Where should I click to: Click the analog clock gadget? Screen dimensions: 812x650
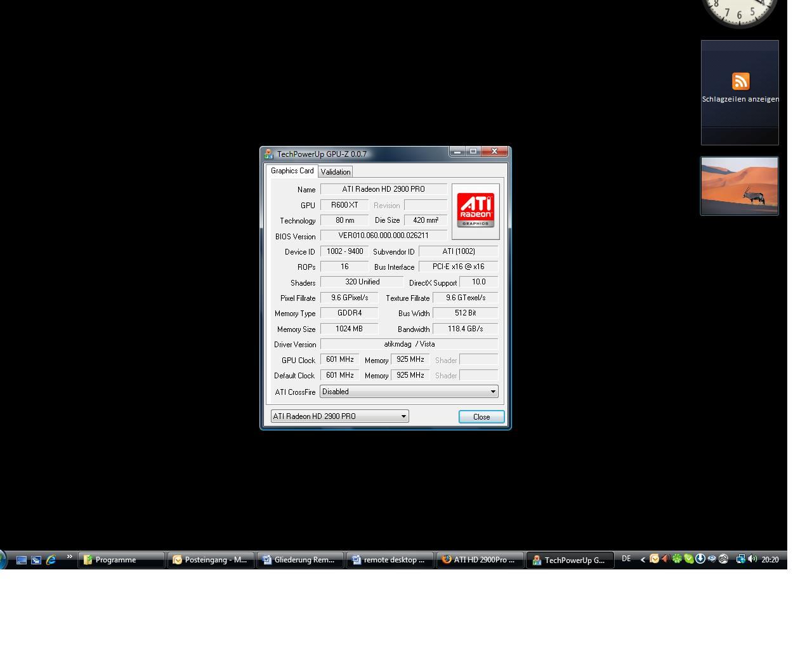pos(740,12)
